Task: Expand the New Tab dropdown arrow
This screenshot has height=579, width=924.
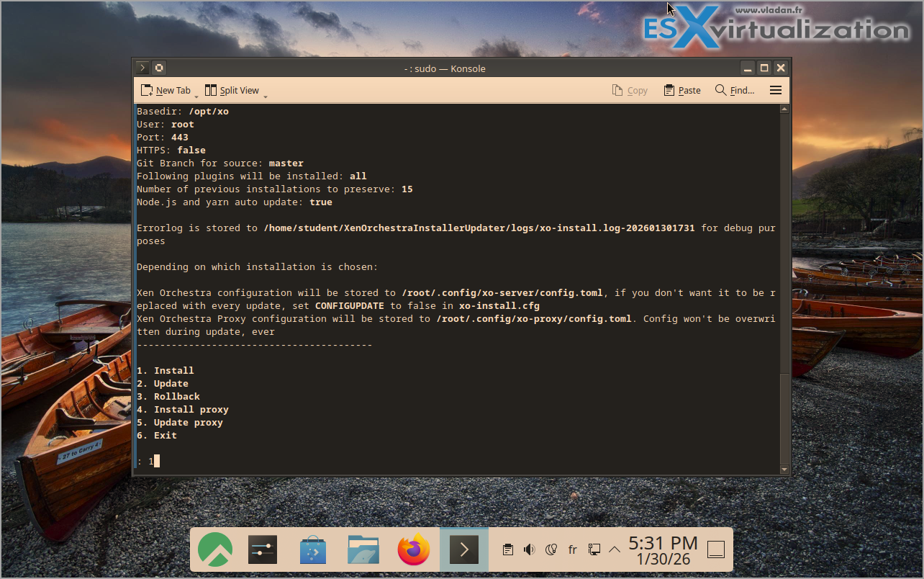Action: pyautogui.click(x=196, y=94)
